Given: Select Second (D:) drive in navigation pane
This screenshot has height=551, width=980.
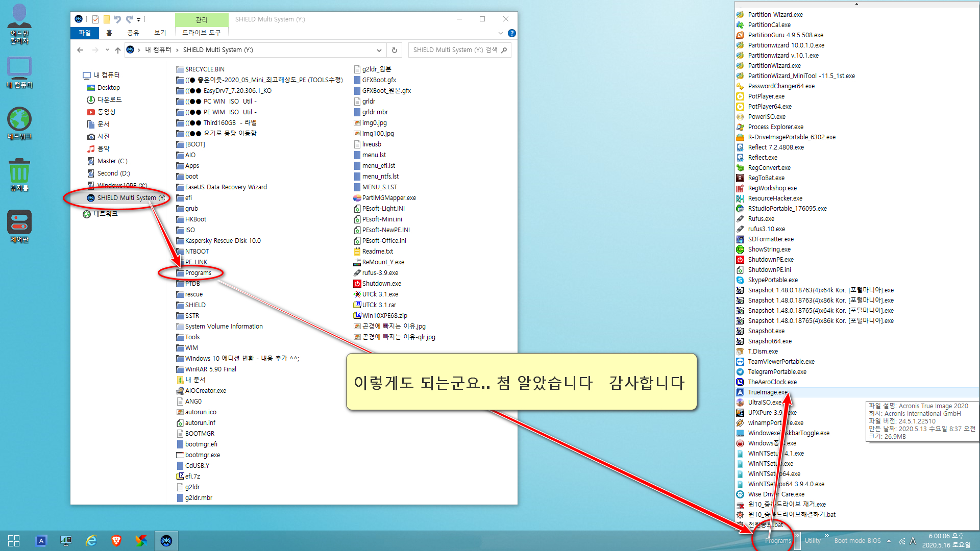Looking at the screenshot, I should click(113, 173).
